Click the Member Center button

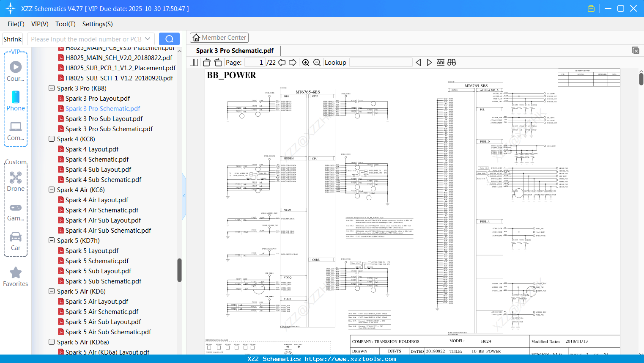point(219,37)
